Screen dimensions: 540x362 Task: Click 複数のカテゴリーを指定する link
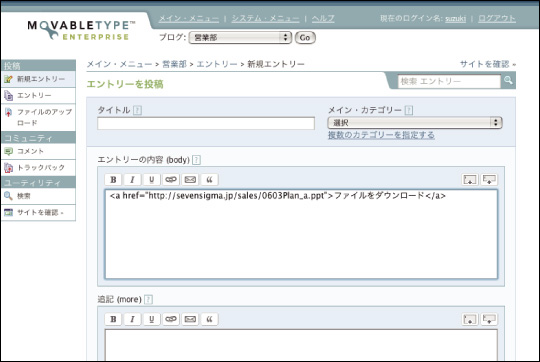(x=381, y=135)
